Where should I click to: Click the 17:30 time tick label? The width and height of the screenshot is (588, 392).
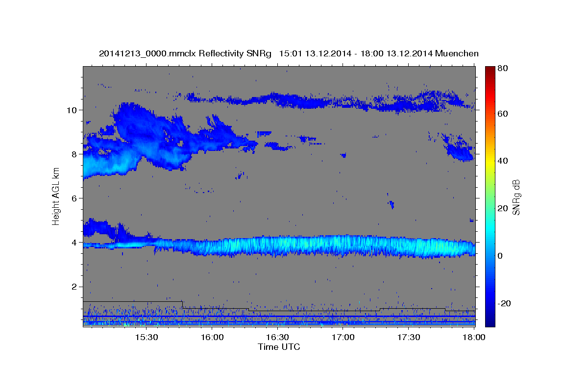point(409,338)
